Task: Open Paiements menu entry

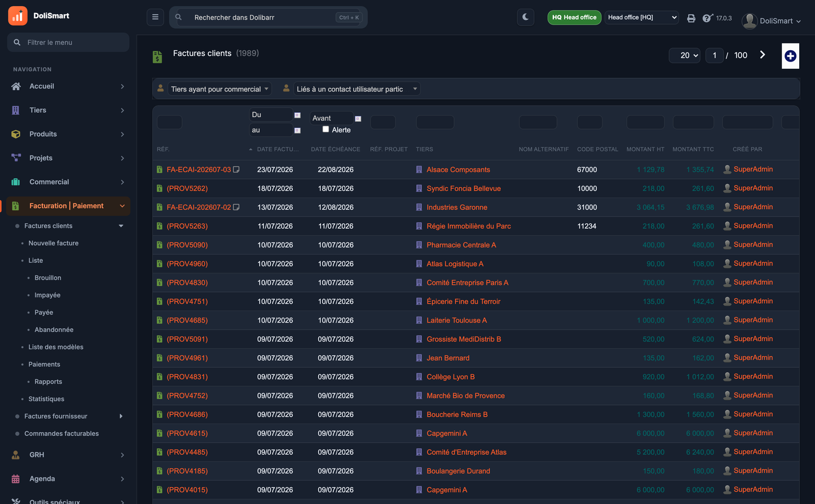Action: click(44, 364)
